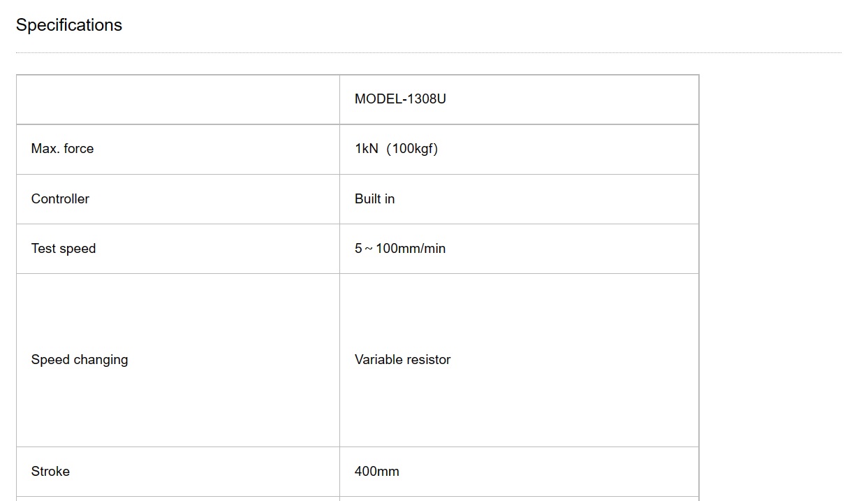
Task: Select the "Built in" controller value
Action: pyautogui.click(x=374, y=199)
